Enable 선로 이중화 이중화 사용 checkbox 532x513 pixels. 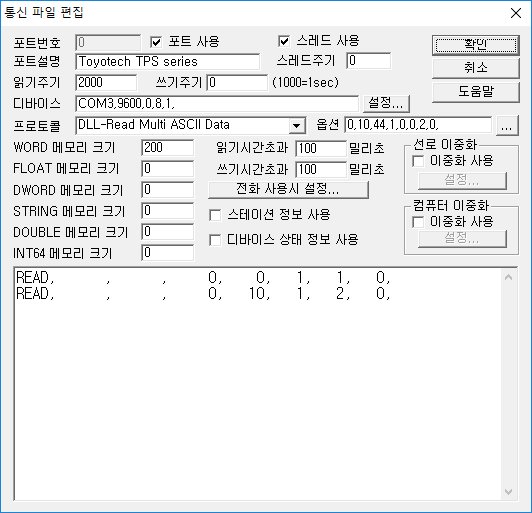(x=418, y=161)
